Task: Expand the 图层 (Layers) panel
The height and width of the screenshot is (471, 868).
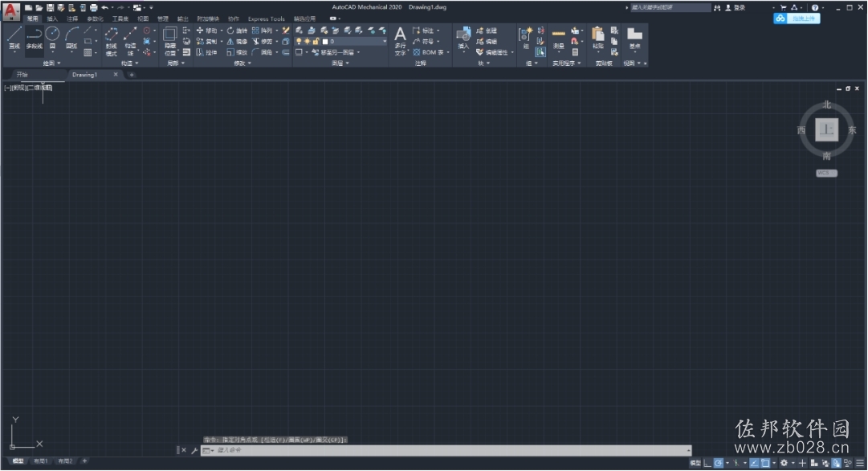Action: click(340, 63)
